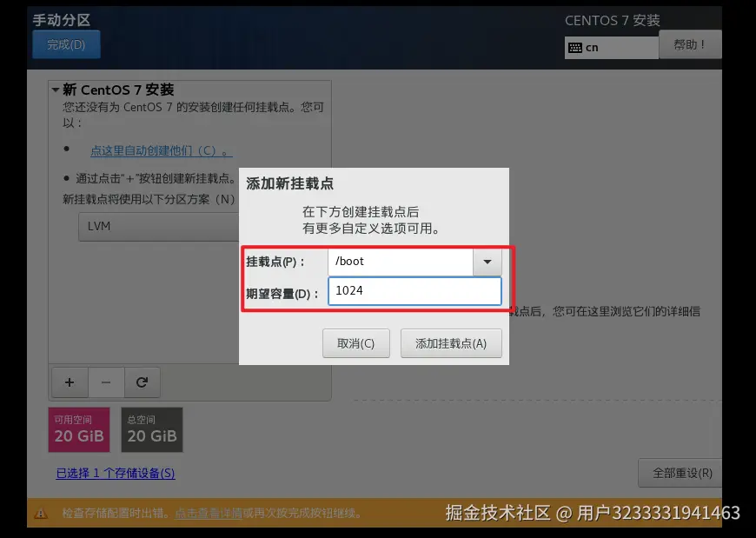Focus the 期望容量 field with 1024
This screenshot has width=756, height=538.
(414, 291)
